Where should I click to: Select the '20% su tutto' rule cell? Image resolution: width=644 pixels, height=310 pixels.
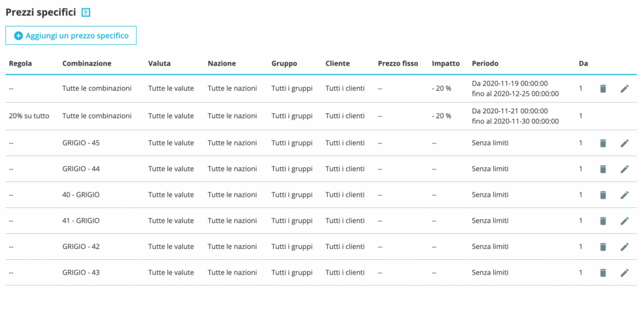pyautogui.click(x=29, y=116)
